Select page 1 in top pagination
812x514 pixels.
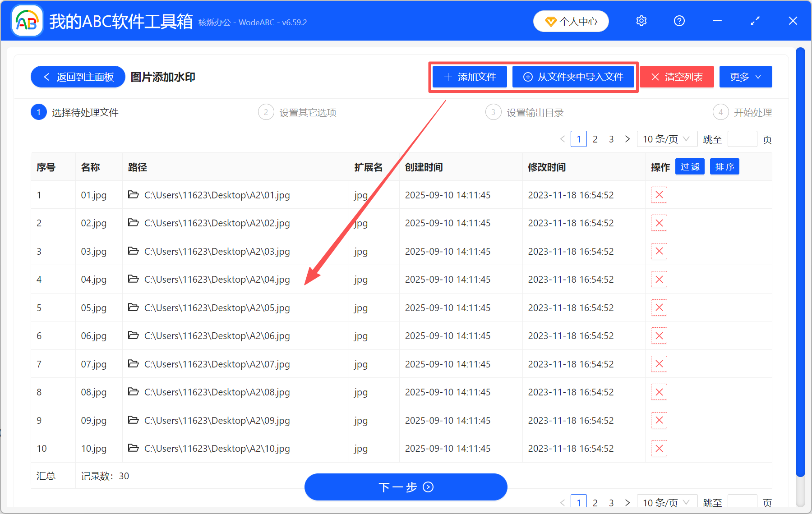pos(579,139)
